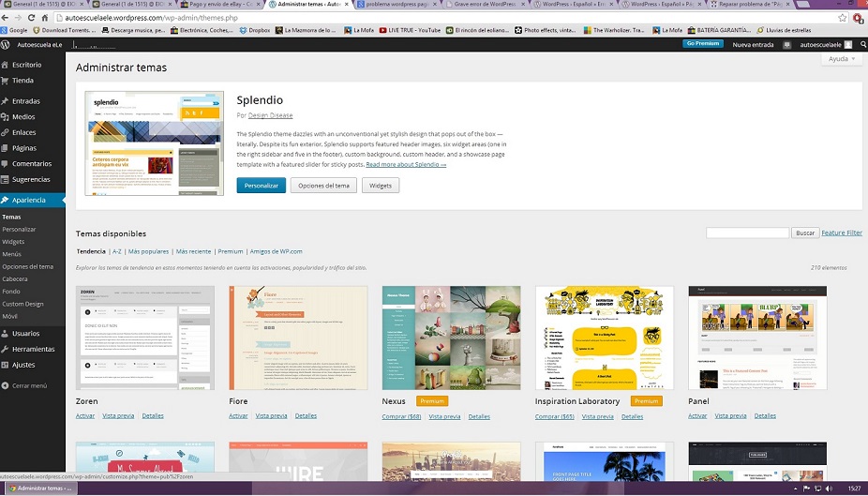Click in the theme search field
Viewport: 868px width, 496px height.
(747, 233)
